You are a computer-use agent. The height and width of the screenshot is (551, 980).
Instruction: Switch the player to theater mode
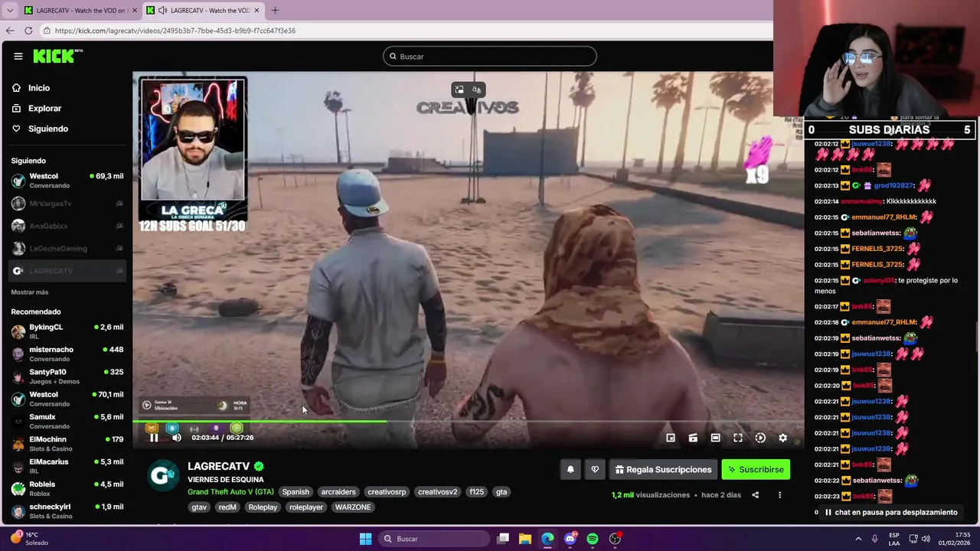click(x=715, y=438)
